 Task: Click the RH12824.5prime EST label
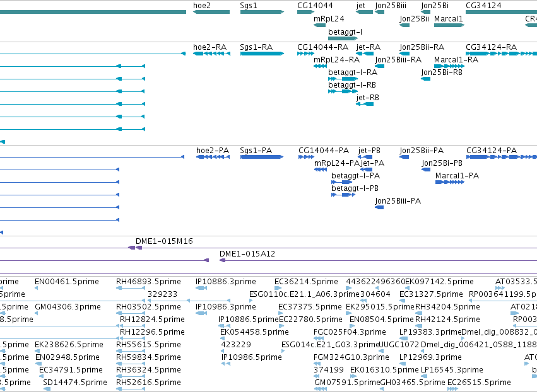coord(152,320)
